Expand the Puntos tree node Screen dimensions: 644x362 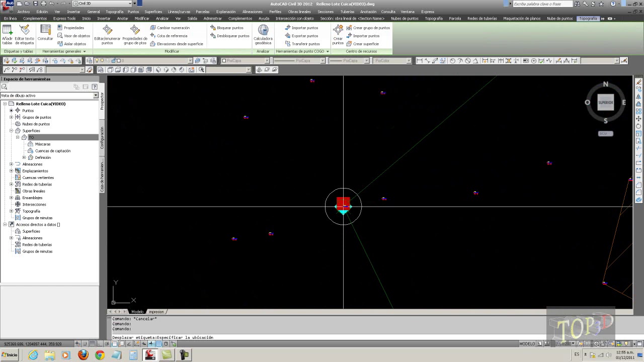tap(11, 111)
